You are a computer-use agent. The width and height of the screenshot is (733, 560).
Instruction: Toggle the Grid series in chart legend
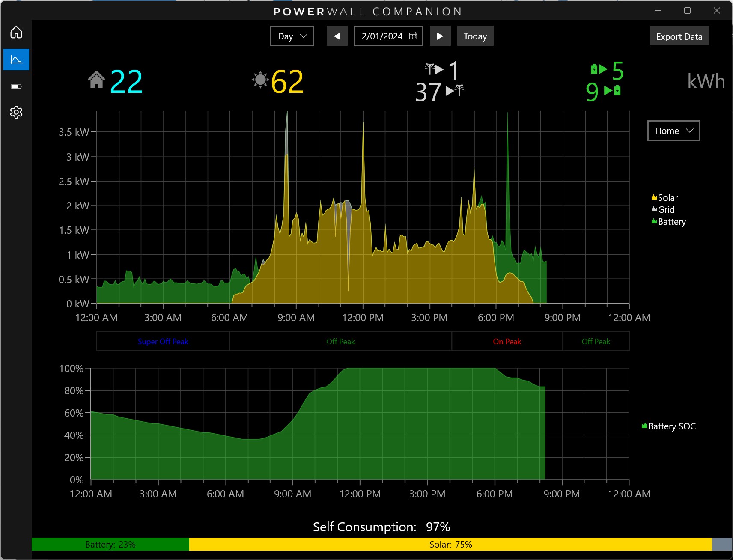[664, 209]
